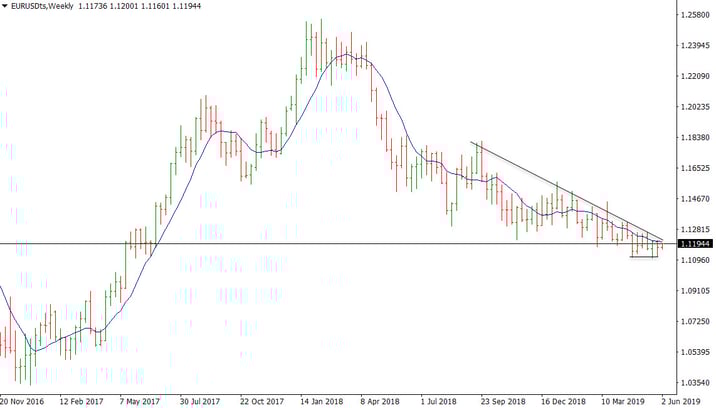The image size is (716, 408).
Task: Click the 12 Feb 2017 date label
Action: (81, 402)
